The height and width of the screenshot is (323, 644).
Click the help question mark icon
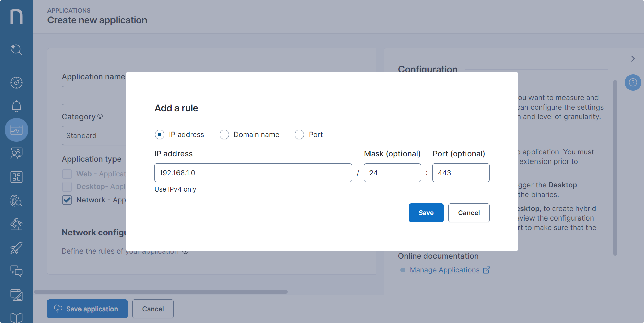633,82
